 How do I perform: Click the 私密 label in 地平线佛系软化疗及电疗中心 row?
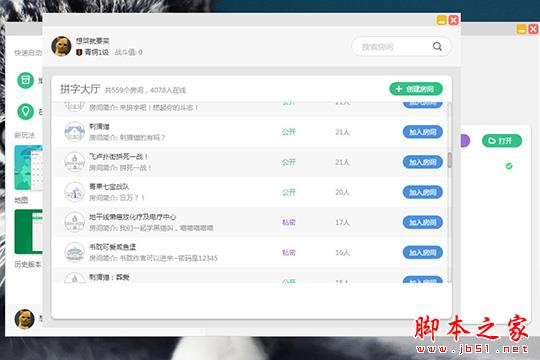(289, 222)
